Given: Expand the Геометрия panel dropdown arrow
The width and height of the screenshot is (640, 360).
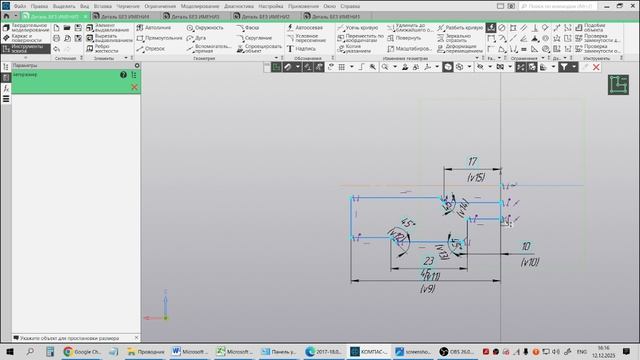Looking at the screenshot, I should 276,58.
